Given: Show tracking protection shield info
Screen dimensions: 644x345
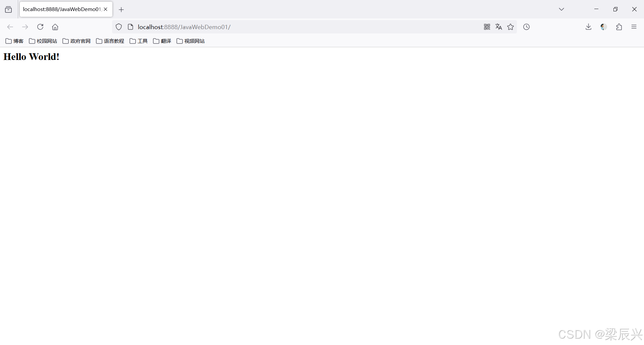Looking at the screenshot, I should [119, 27].
